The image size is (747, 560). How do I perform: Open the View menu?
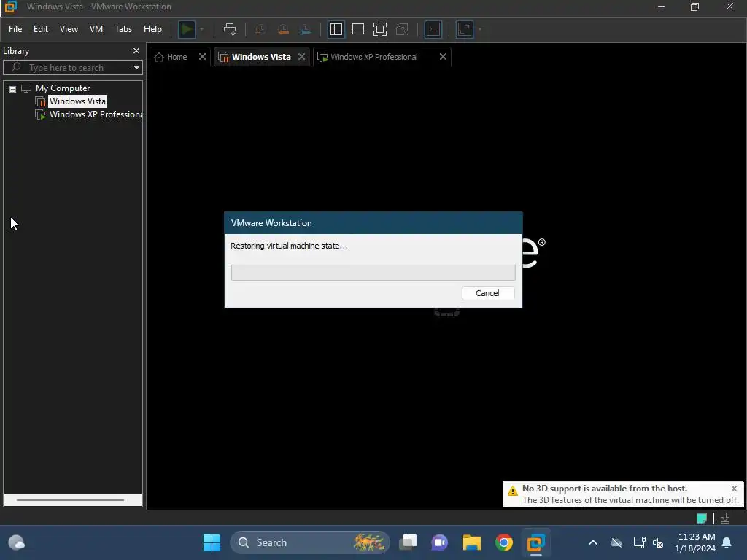[69, 29]
